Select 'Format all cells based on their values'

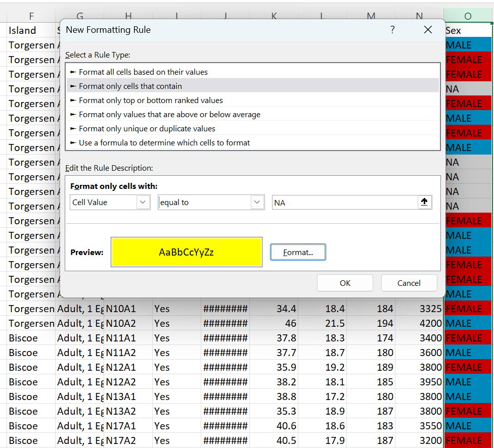[143, 72]
